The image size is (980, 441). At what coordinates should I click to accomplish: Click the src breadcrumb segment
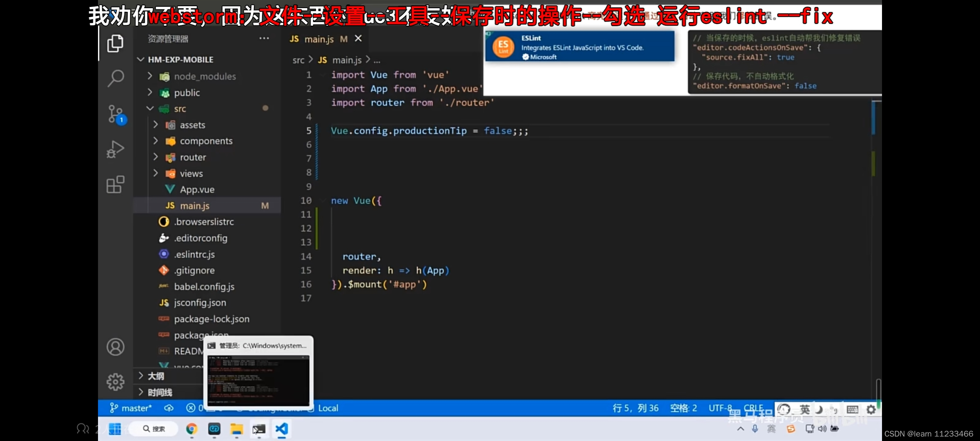tap(298, 60)
